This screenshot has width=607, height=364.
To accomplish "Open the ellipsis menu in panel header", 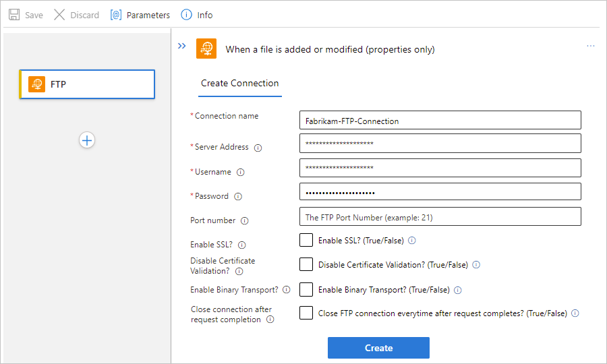I will (591, 47).
